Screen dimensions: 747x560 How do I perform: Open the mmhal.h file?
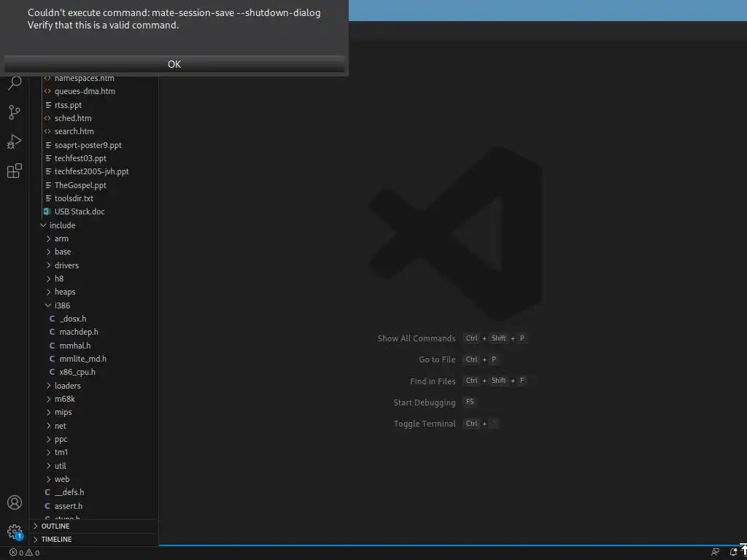(94, 345)
